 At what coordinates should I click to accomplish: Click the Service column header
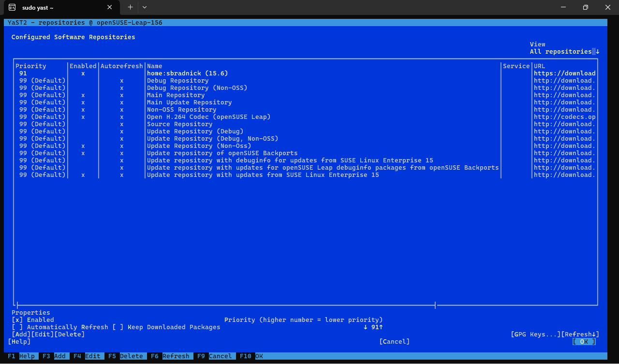tap(516, 66)
